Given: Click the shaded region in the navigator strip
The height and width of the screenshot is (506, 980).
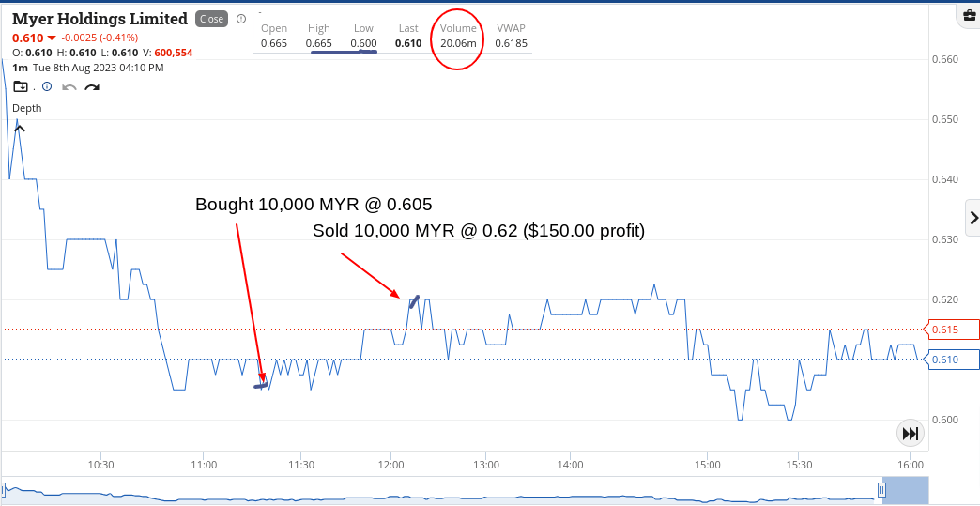Looking at the screenshot, I should (907, 488).
